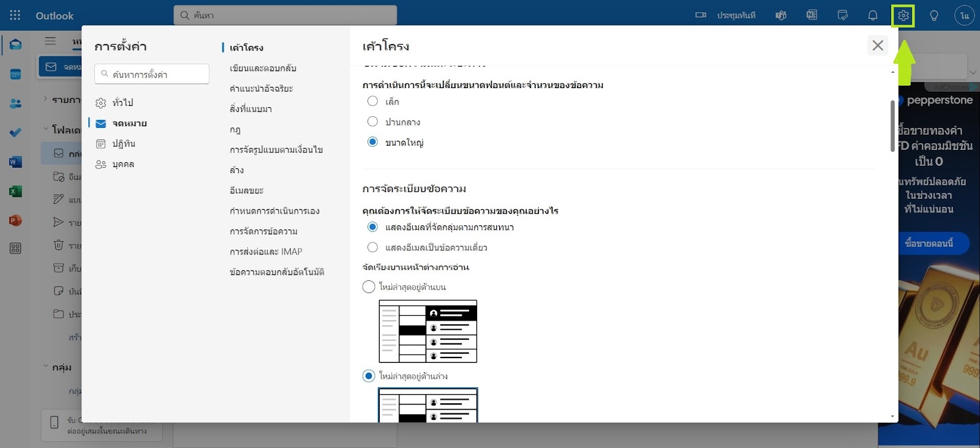Open ข้อความตอบกลับอัตโนมัติ settings page
The height and width of the screenshot is (448, 980).
click(x=277, y=272)
